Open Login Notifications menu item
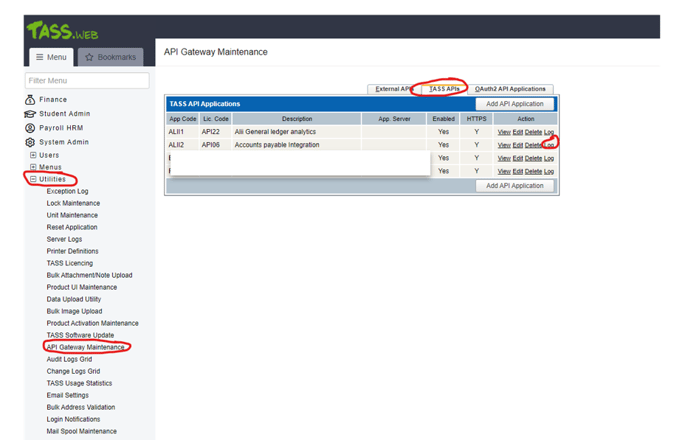 click(73, 419)
